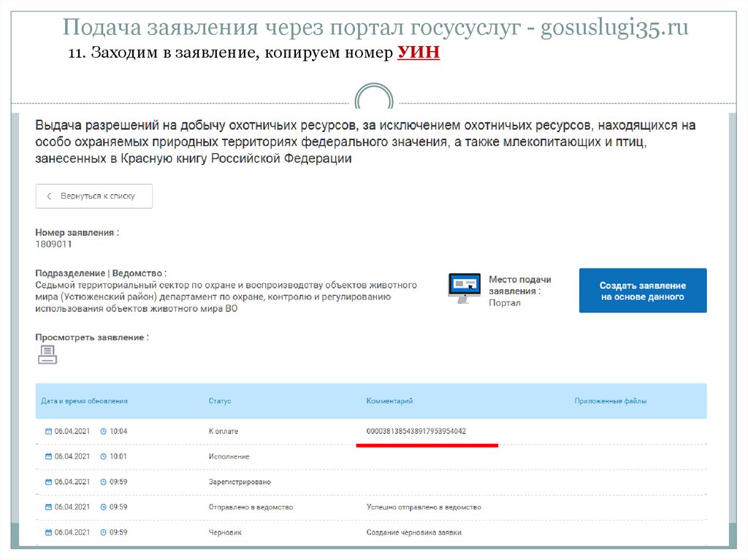Click the 'Приложенные файлы' column header
This screenshot has width=748, height=560.
pos(610,401)
